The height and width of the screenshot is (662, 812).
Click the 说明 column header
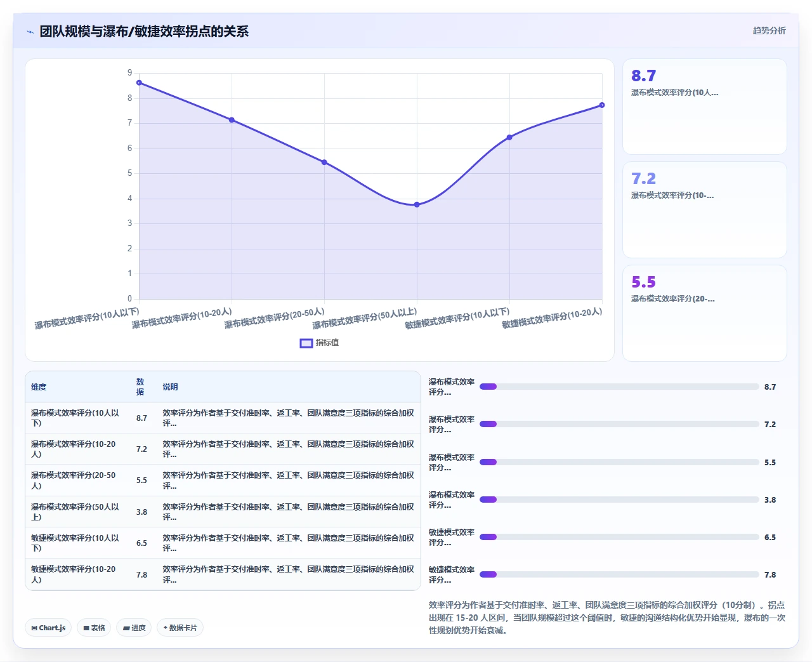pos(170,387)
